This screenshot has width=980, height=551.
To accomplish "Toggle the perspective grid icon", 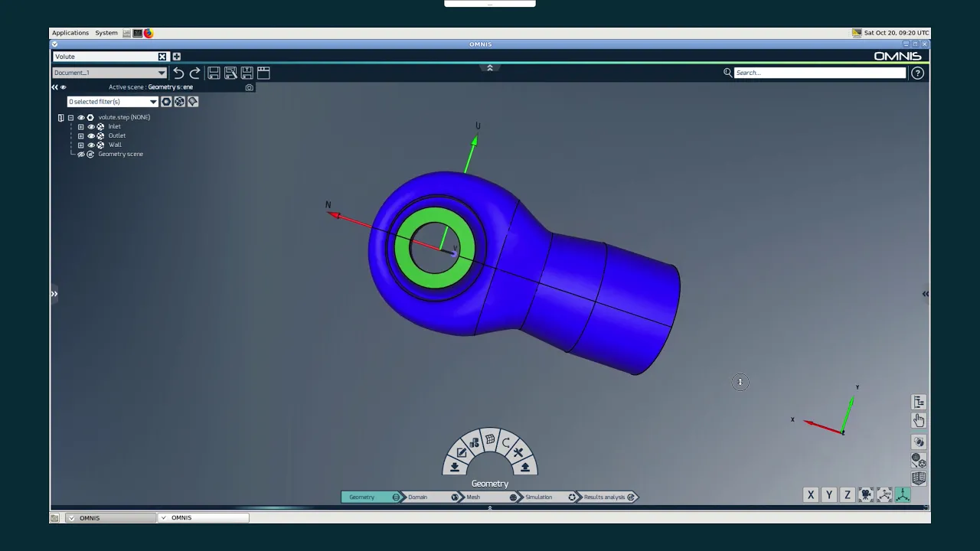I will pos(919,478).
